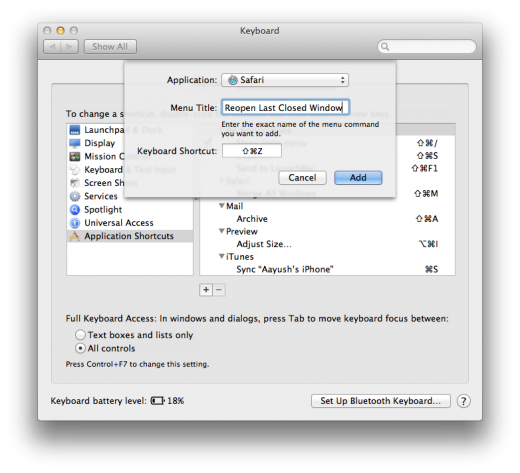
Task: Collapse the Preview shortcuts group
Action: [221, 231]
